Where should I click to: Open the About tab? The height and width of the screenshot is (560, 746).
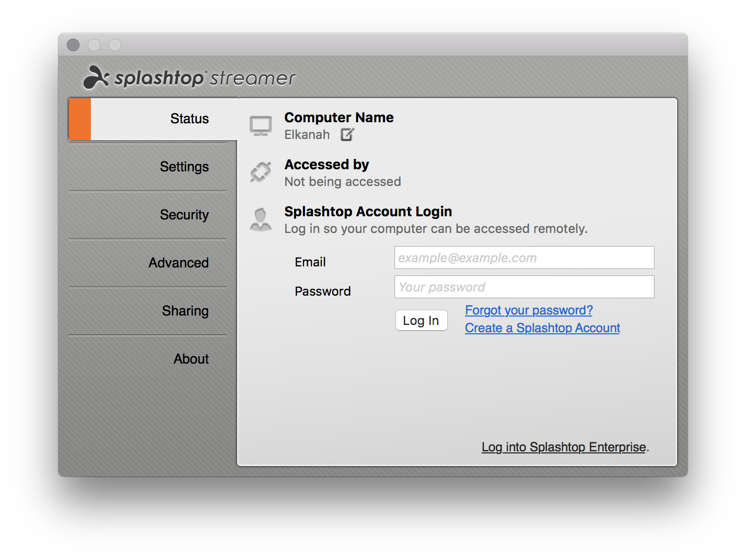click(x=148, y=359)
